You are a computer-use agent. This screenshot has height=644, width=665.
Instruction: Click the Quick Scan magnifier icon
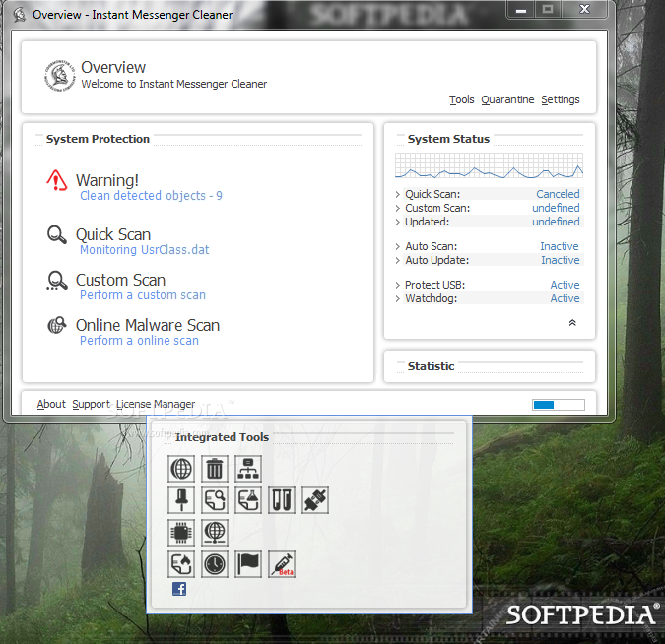57,235
